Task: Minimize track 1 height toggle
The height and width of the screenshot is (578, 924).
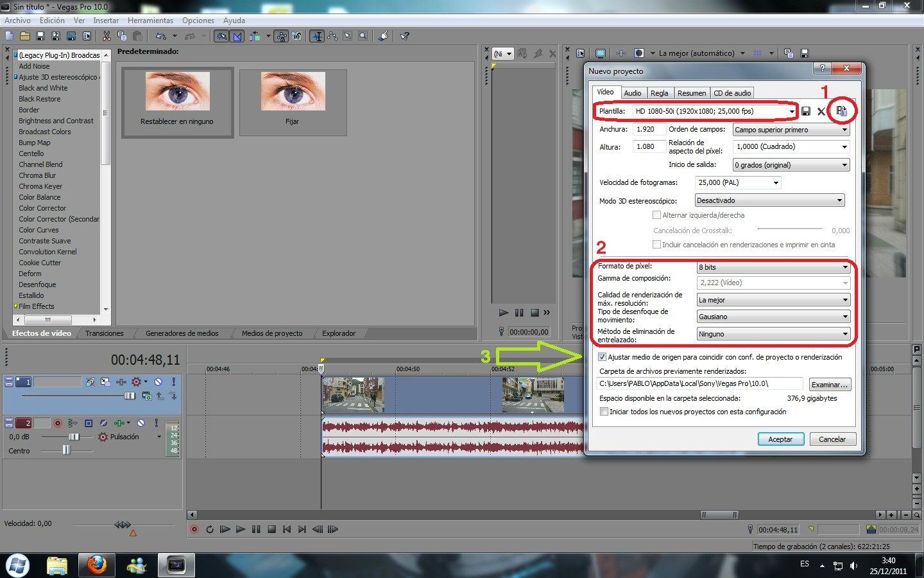Action: [x=9, y=379]
